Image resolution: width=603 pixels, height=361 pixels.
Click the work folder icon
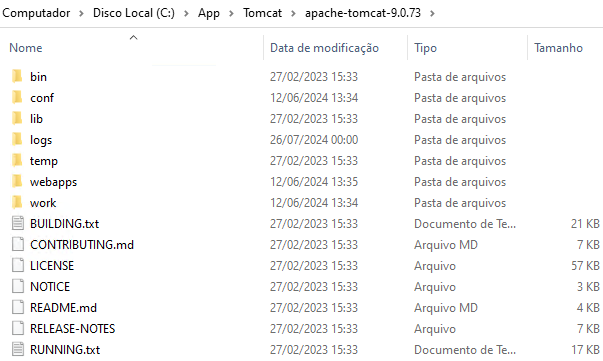tap(17, 203)
